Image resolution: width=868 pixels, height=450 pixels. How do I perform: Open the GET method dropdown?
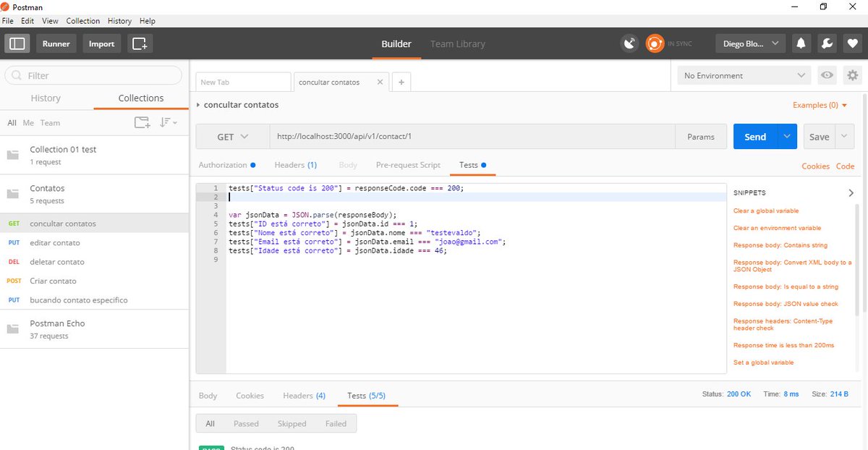pyautogui.click(x=232, y=137)
